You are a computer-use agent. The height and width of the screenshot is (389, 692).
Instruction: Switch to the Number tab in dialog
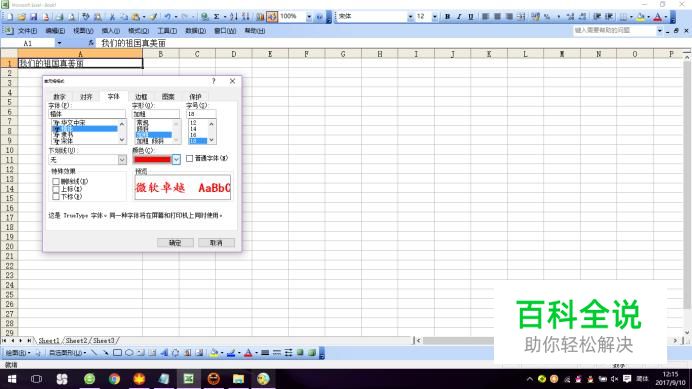click(59, 97)
